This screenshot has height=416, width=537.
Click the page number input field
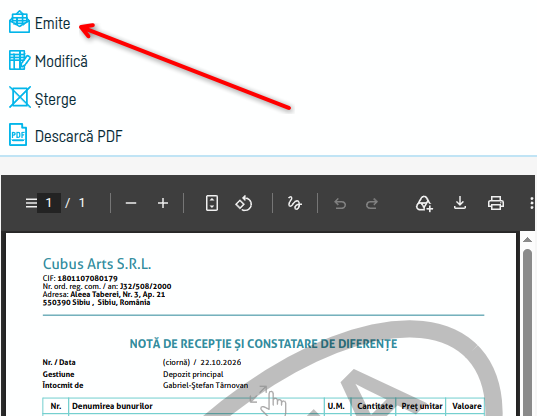[x=49, y=203]
